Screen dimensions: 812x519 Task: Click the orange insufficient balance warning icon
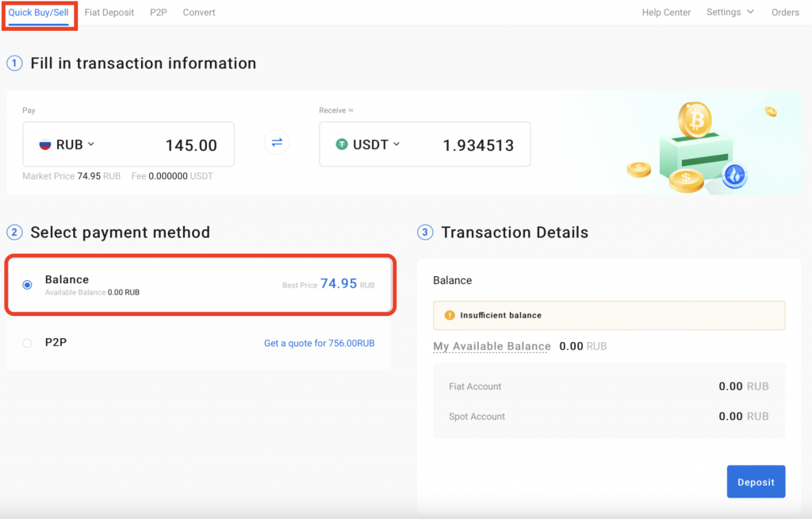click(449, 315)
